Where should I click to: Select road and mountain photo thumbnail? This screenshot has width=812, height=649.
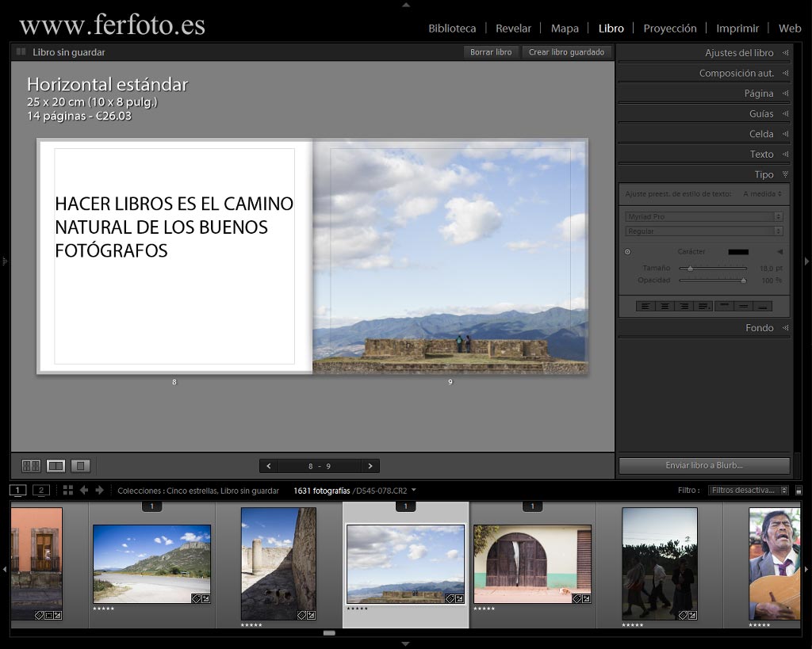[x=151, y=563]
